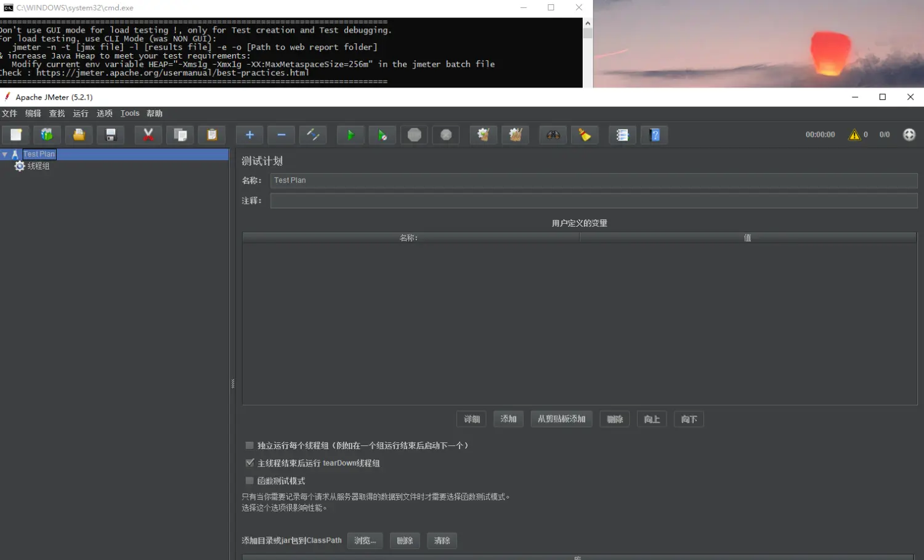Click the Save disk icon
This screenshot has width=924, height=560.
pyautogui.click(x=111, y=135)
